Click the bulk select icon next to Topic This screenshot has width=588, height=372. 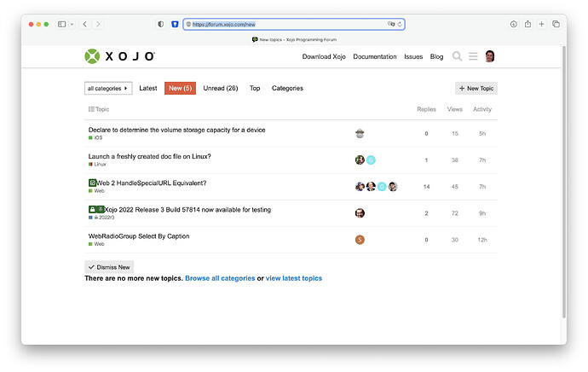[91, 109]
